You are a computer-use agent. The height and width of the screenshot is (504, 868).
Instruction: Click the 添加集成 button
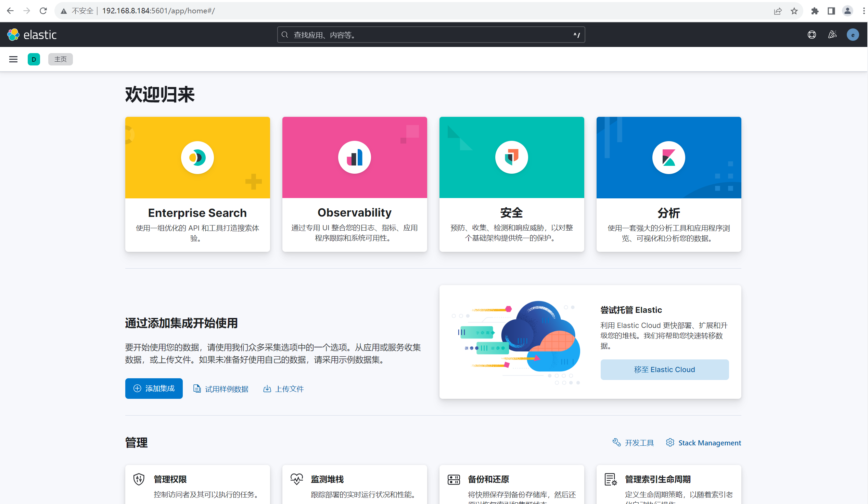tap(154, 389)
